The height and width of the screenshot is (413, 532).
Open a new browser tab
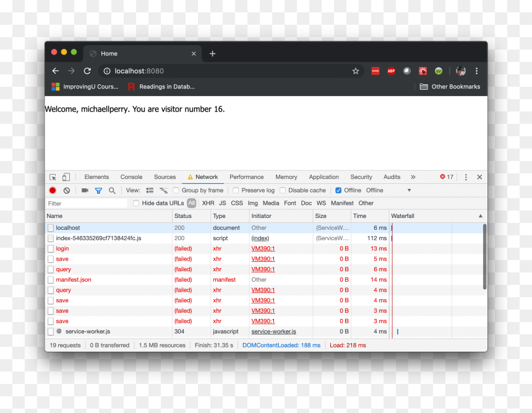(x=212, y=54)
